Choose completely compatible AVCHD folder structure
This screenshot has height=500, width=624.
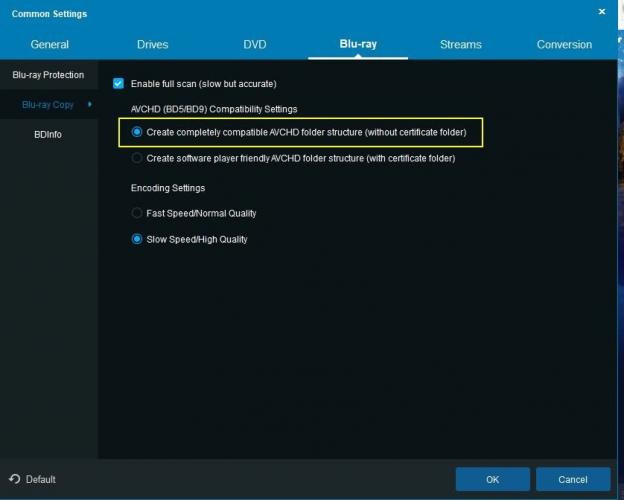[x=136, y=132]
